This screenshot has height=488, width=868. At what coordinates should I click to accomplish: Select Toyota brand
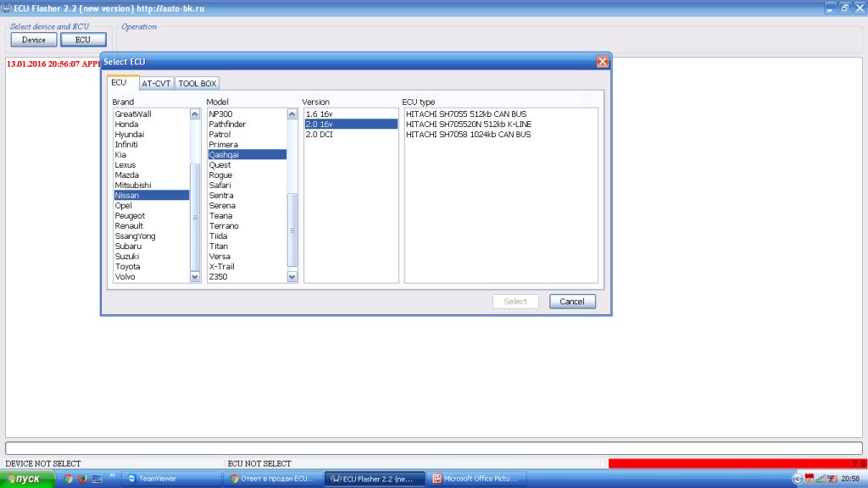point(151,267)
